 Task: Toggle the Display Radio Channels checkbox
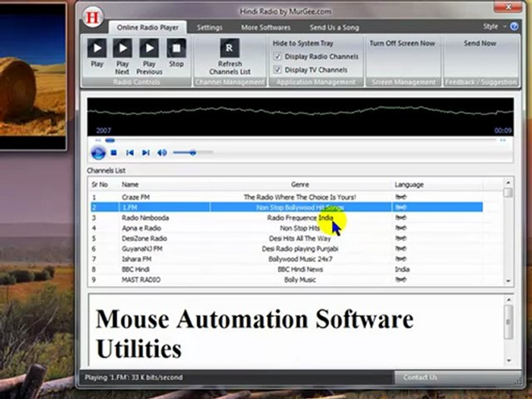click(277, 57)
